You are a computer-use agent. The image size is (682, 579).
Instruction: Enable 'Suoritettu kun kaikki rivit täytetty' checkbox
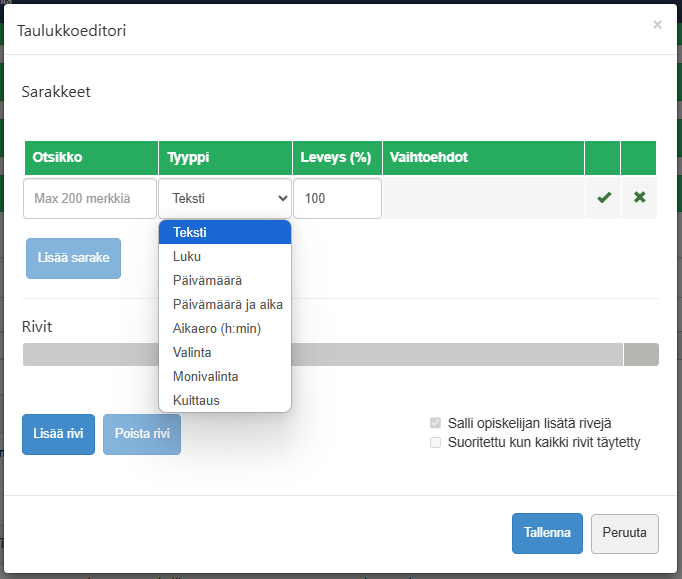click(x=435, y=442)
